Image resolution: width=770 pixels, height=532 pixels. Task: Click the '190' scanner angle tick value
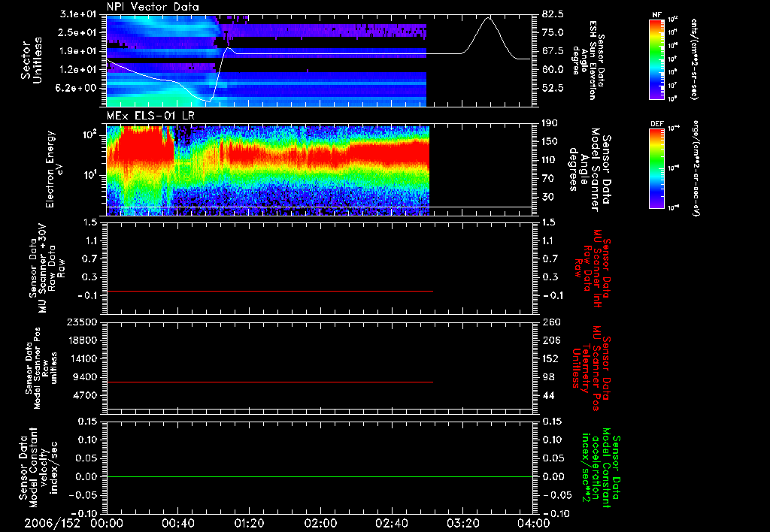[550, 123]
